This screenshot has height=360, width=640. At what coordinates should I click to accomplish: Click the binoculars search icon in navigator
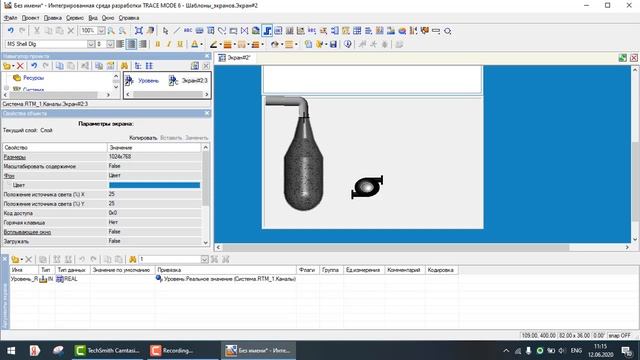click(x=124, y=66)
